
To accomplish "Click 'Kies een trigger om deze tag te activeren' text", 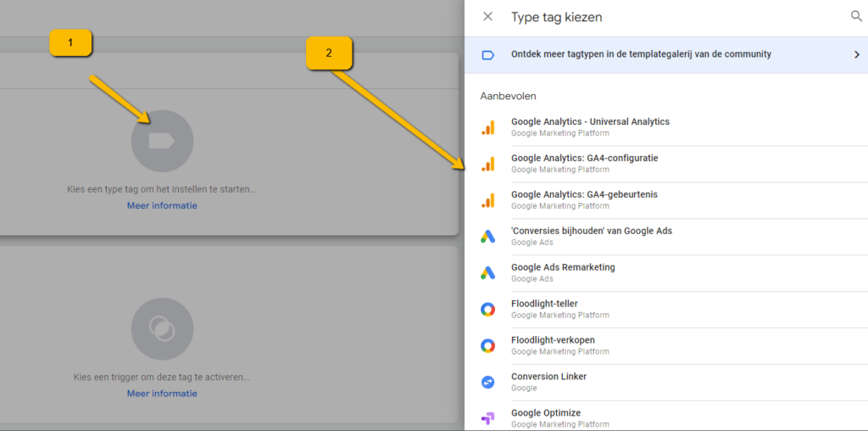I will tap(162, 378).
